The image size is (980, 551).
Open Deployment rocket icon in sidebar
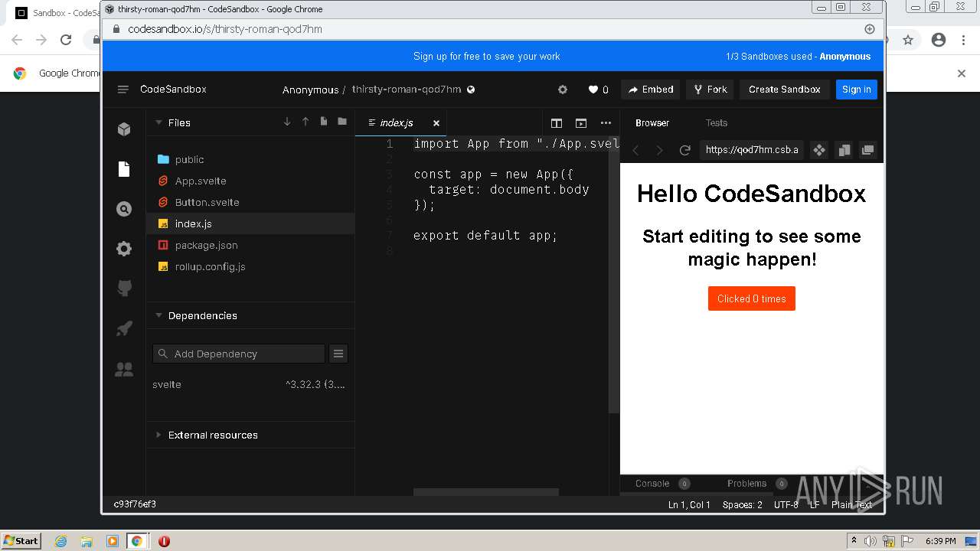coord(124,328)
